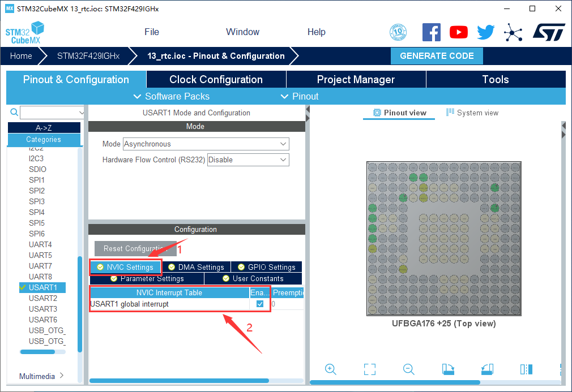Click the STM32CubeMX logo
The width and height of the screenshot is (572, 392).
25,33
